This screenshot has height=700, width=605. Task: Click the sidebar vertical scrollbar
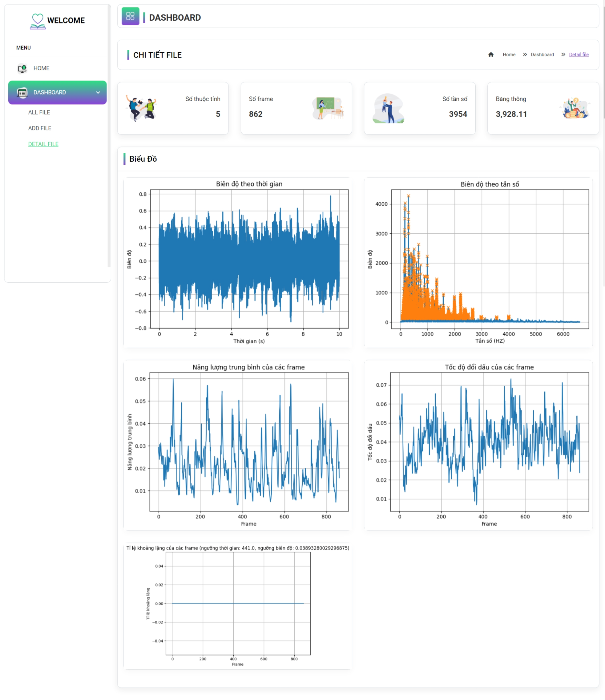pos(109,136)
